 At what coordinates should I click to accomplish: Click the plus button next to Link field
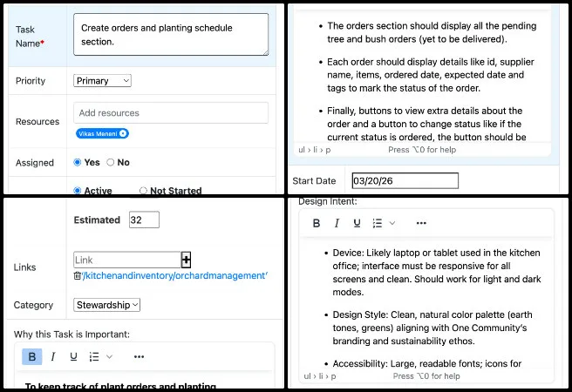(x=186, y=260)
